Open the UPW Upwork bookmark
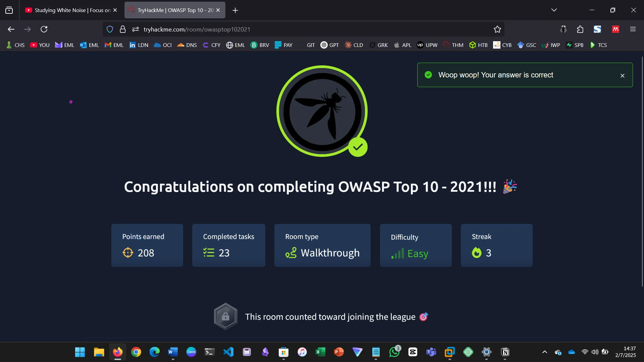This screenshot has height=362, width=644. coord(427,45)
